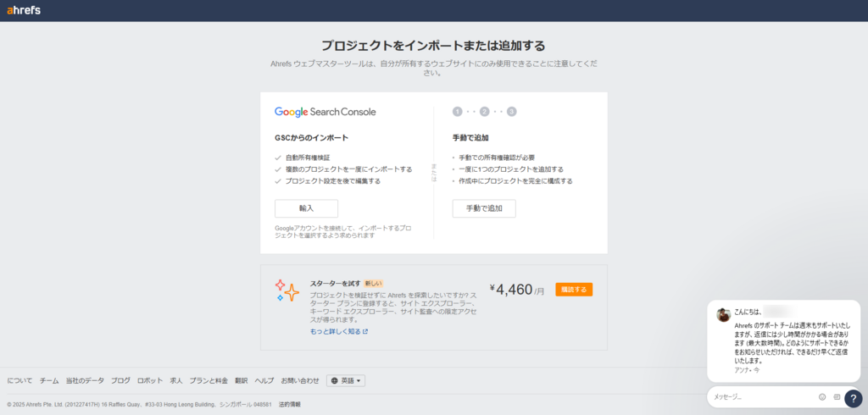Open the 翻訳 footer link
Screen dimensions: 868x415
(241, 380)
